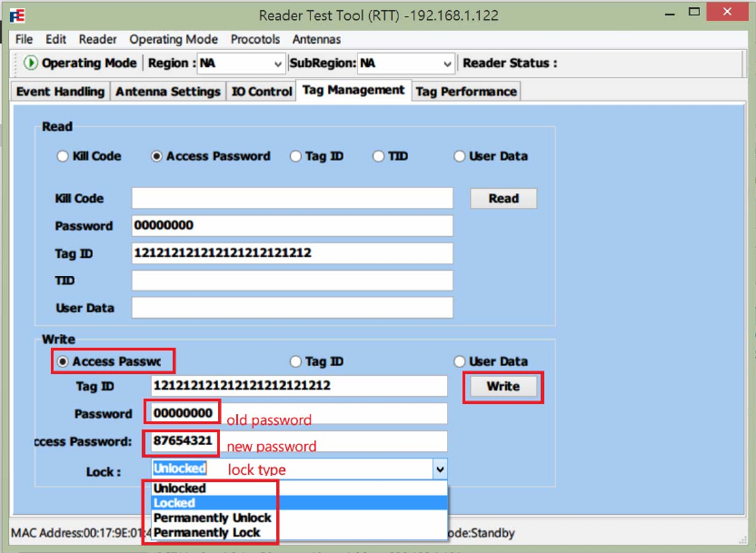Select Tag ID radio in Read section
Image resolution: width=756 pixels, height=553 pixels.
[295, 156]
